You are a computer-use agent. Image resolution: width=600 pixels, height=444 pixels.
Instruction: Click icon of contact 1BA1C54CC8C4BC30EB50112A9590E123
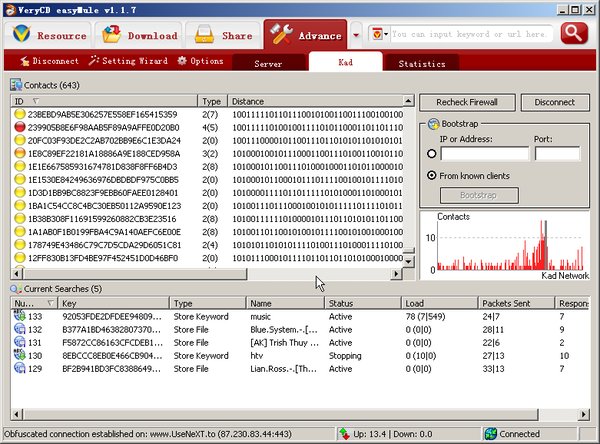click(20, 205)
